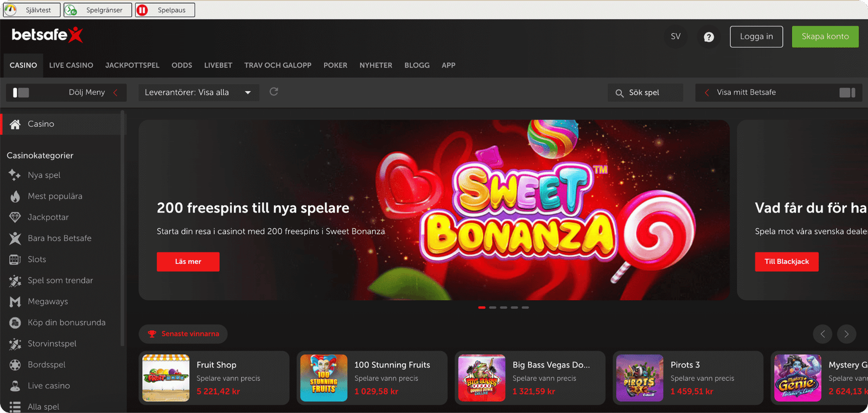This screenshot has height=413, width=868.
Task: Open the JACKPOTTSPEL tab
Action: [x=132, y=65]
